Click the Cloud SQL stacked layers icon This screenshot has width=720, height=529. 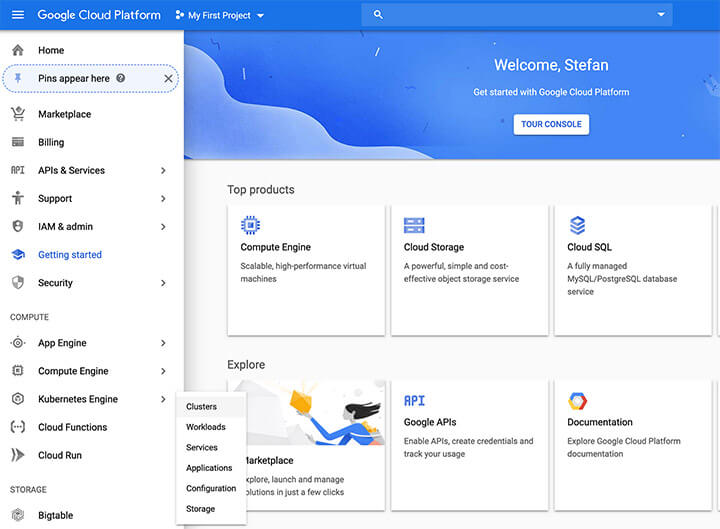[x=577, y=225]
